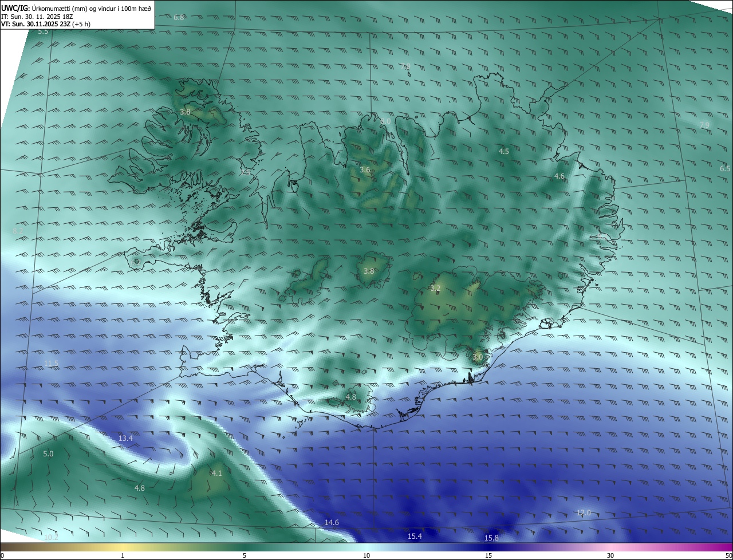
Task: Click the 4.6 value label
Action: pos(559,176)
